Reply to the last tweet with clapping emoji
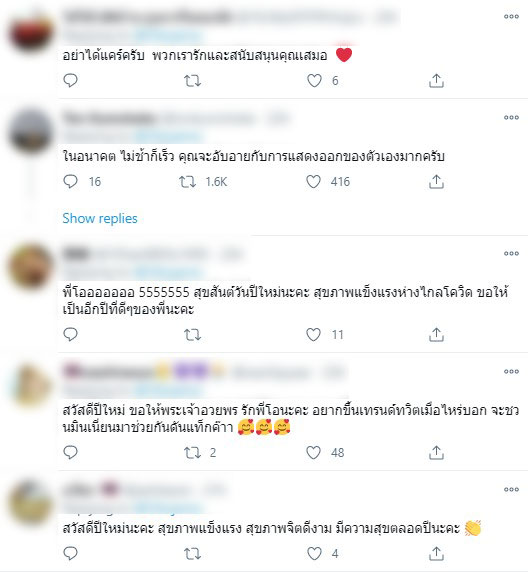Image resolution: width=528 pixels, height=572 pixels. click(x=70, y=554)
